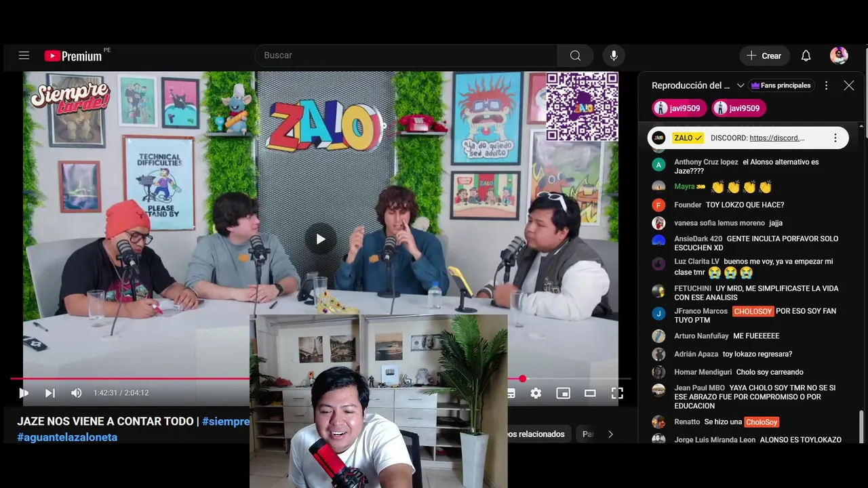Screen dimensions: 868x488
Task: Click JFranco Marcos chat avatar
Action: click(658, 313)
